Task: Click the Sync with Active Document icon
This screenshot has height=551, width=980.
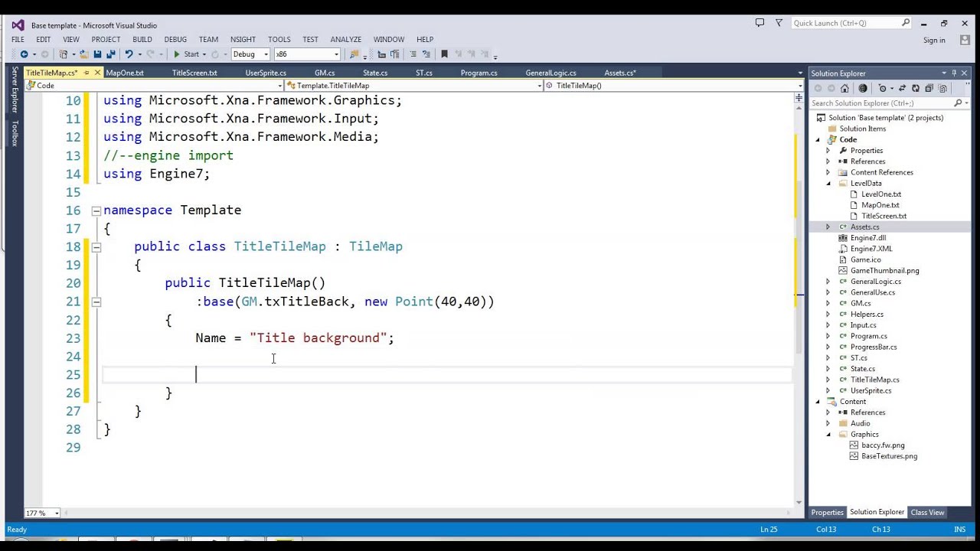Action: pyautogui.click(x=902, y=88)
